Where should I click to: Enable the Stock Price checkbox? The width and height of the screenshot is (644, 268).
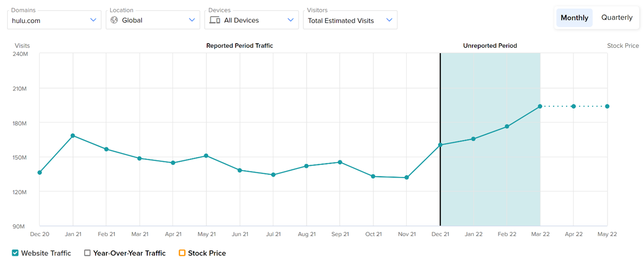coord(182,253)
